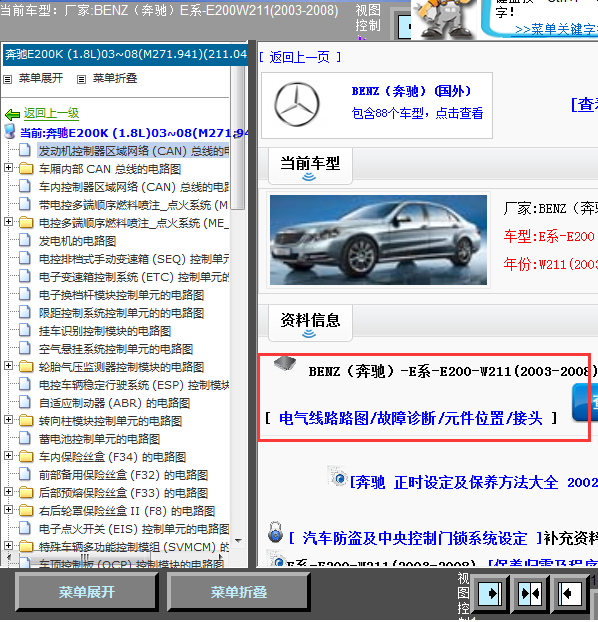Click the 菜单展开 bottom button
Screen dimensions: 598x622
[x=86, y=592]
